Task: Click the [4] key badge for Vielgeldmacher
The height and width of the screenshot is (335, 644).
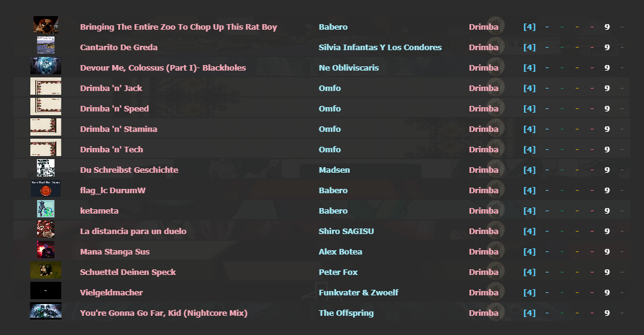Action: coord(529,292)
